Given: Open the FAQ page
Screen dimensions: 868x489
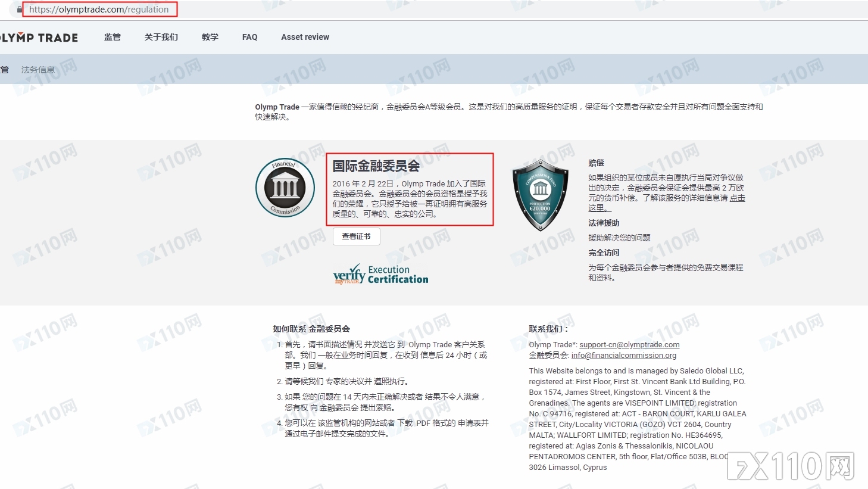Looking at the screenshot, I should tap(249, 37).
